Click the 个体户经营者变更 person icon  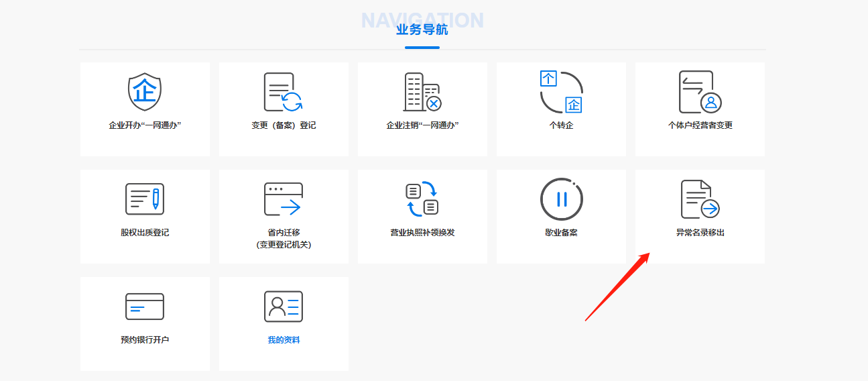point(700,92)
